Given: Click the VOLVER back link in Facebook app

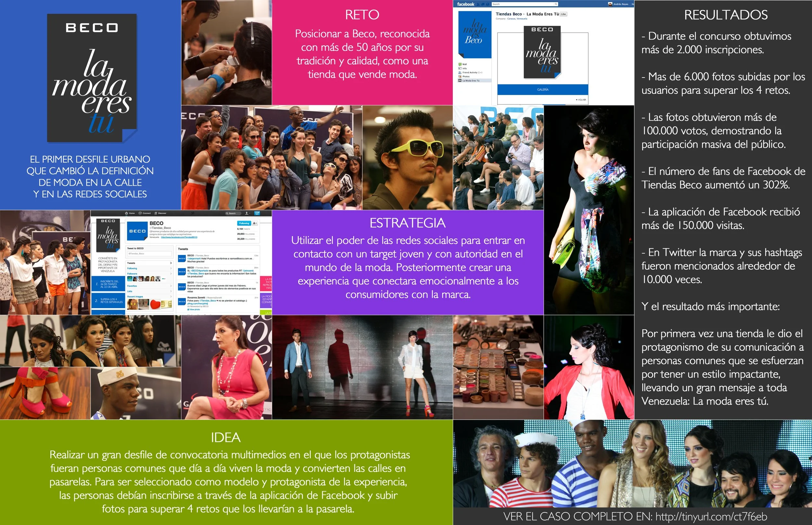Looking at the screenshot, I should [x=581, y=100].
